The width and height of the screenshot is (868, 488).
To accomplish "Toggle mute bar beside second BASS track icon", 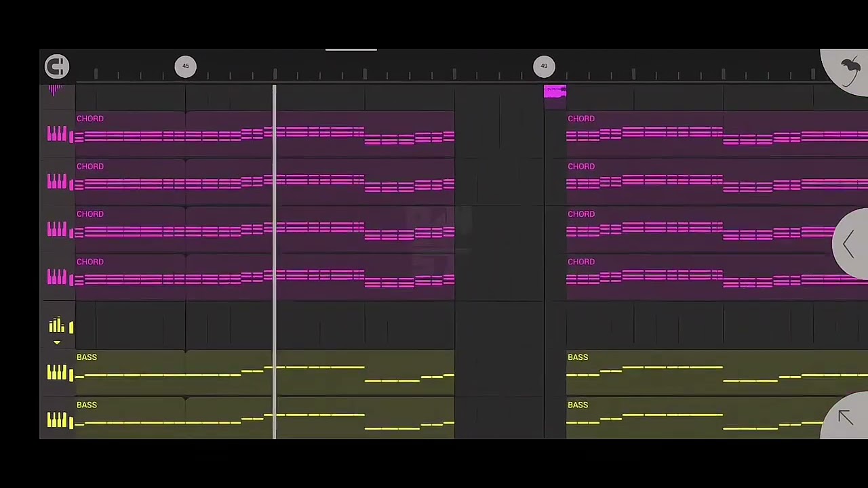I will [71, 422].
